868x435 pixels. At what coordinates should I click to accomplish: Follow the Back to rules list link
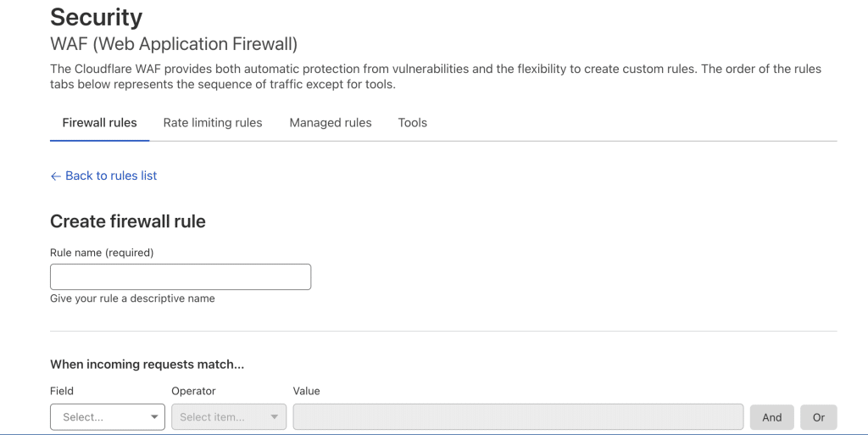111,176
